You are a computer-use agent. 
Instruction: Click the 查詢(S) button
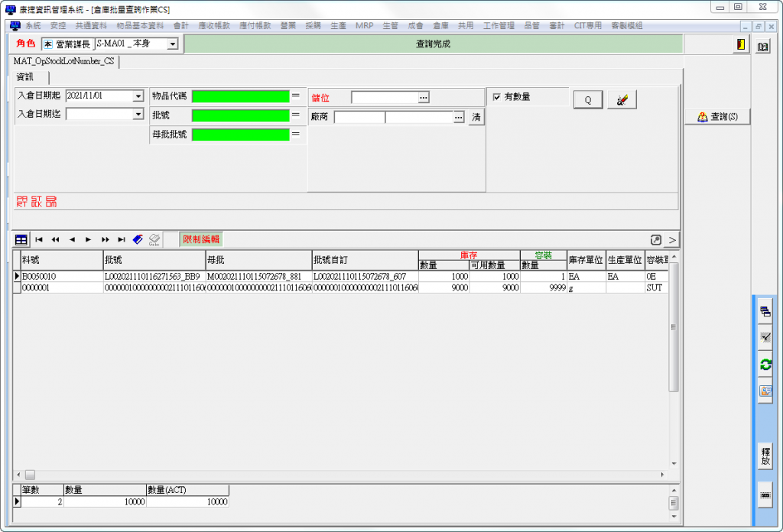point(717,117)
